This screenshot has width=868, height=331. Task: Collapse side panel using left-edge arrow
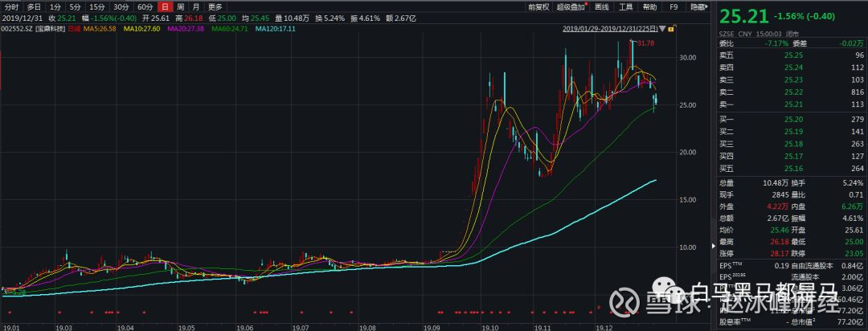point(712,245)
